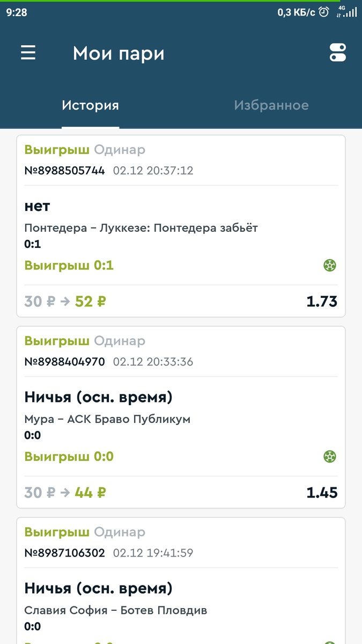Select the История tab

pyautogui.click(x=90, y=105)
